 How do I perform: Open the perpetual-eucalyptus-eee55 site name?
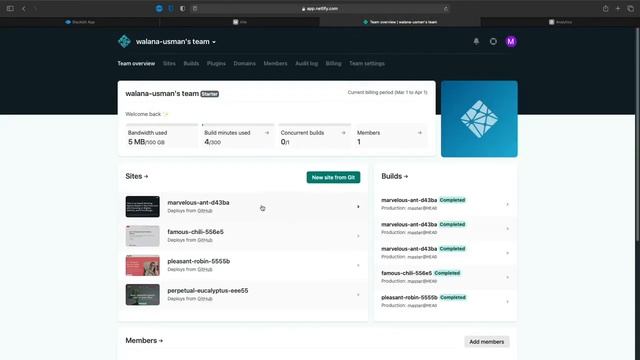click(x=208, y=291)
